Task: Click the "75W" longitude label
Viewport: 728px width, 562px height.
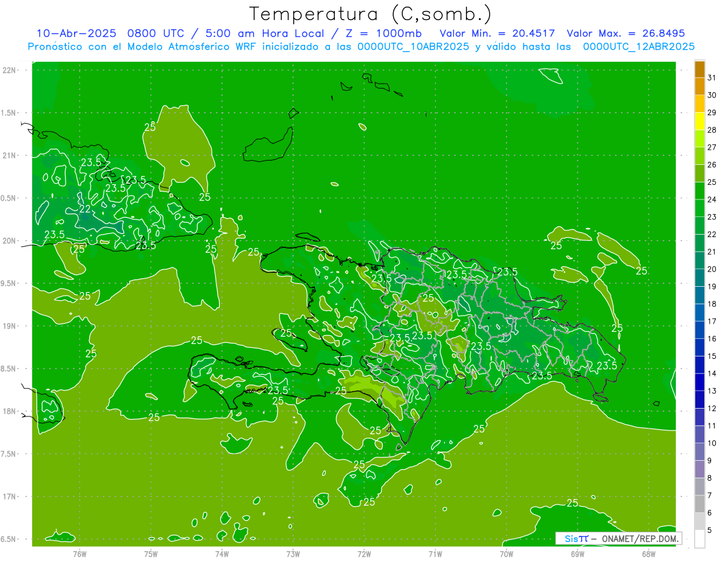Action: point(151,554)
